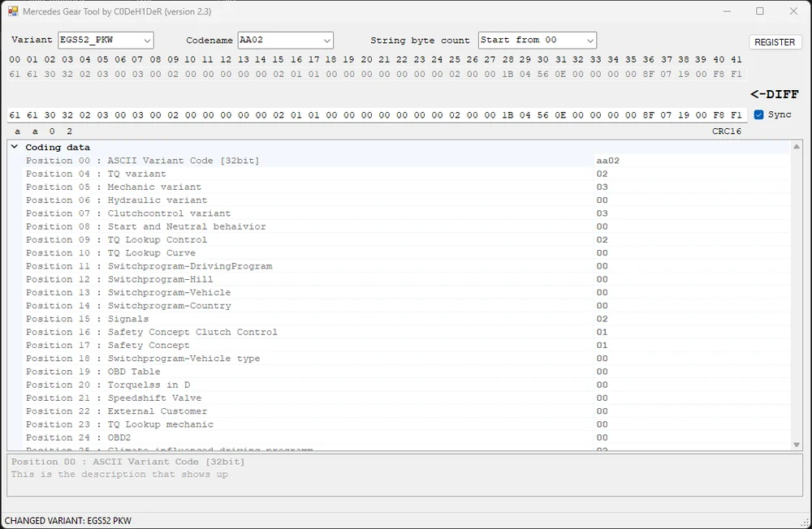Click the CRC16 label

[x=727, y=131]
